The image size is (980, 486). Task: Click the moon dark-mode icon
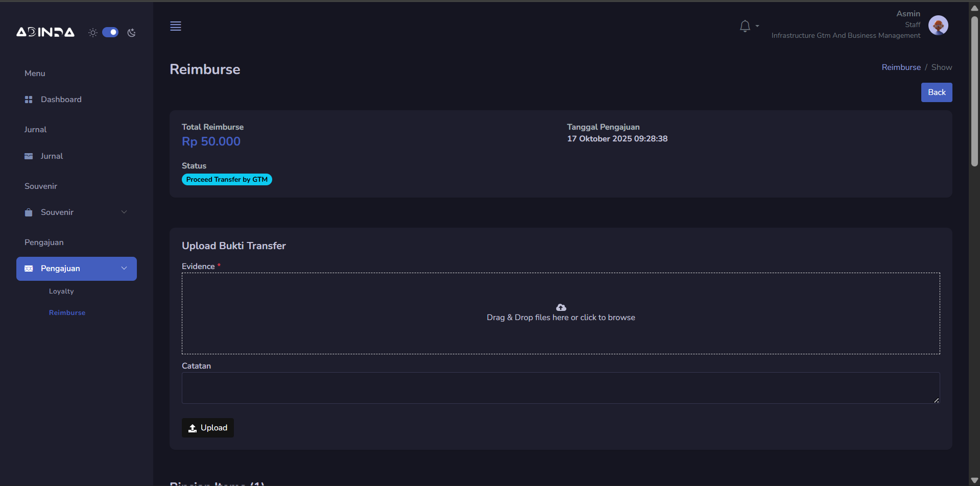pos(132,33)
